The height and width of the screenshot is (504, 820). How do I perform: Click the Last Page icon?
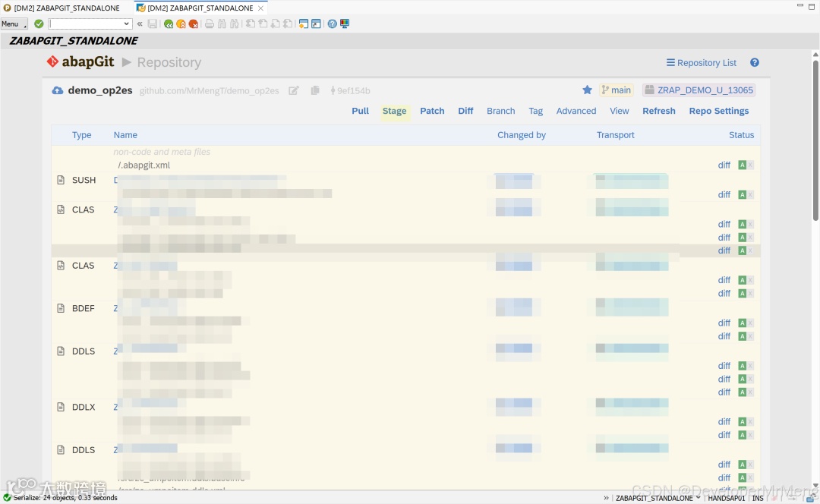(x=288, y=24)
